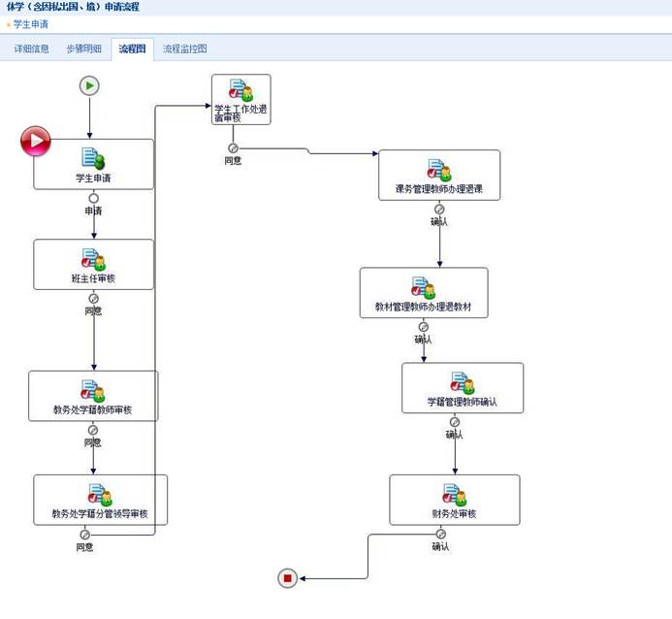This screenshot has width=672, height=619.
Task: Open the 流程监控图 tab
Action: point(184,49)
